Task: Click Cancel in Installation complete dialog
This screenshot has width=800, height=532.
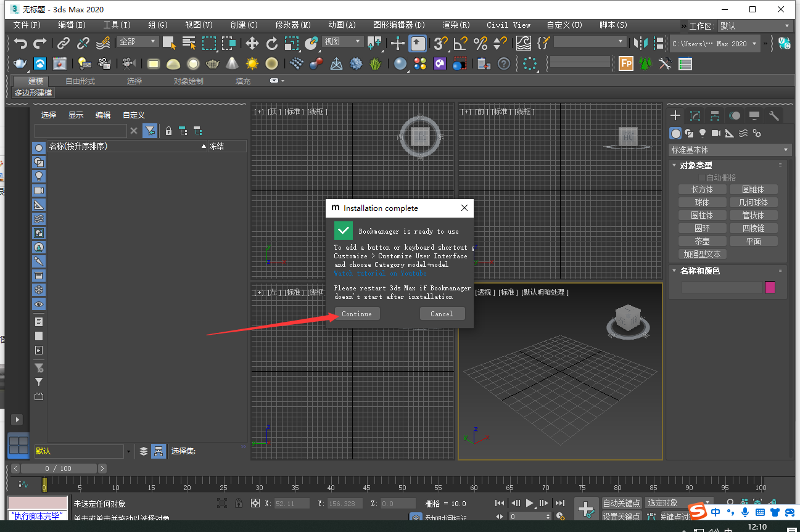Action: coord(442,314)
